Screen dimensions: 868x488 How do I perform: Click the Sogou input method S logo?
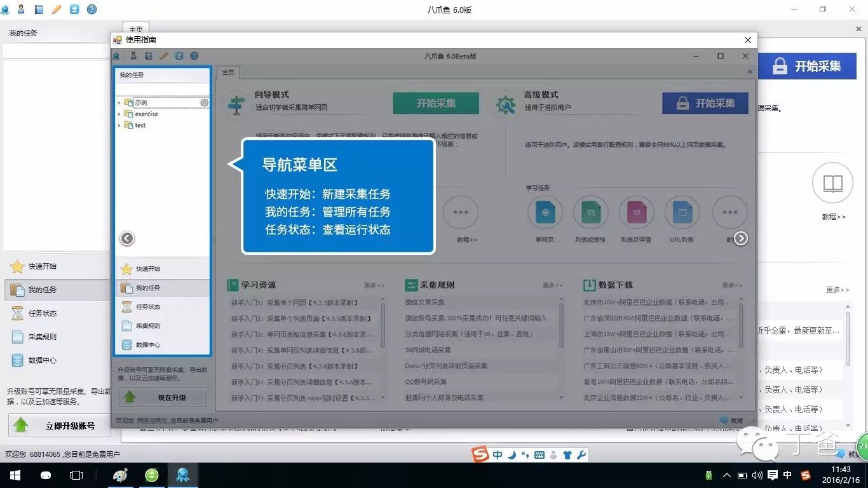480,454
